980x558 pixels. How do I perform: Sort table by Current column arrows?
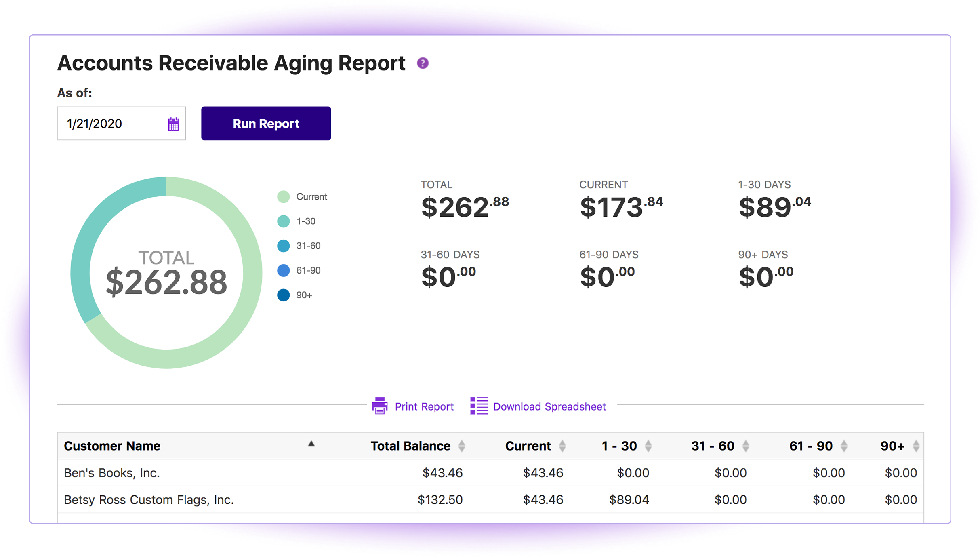[x=562, y=446]
